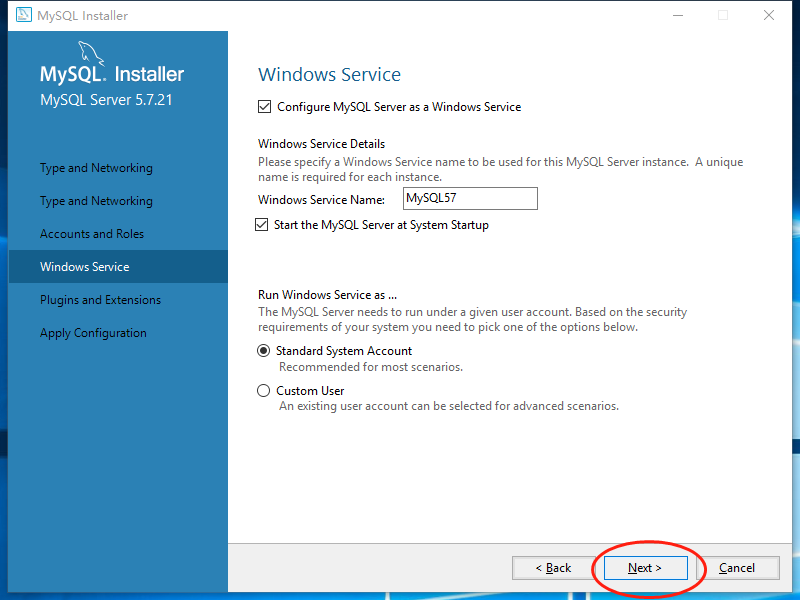This screenshot has width=800, height=600.
Task: Click the Windows Service Name: label
Action: (321, 199)
